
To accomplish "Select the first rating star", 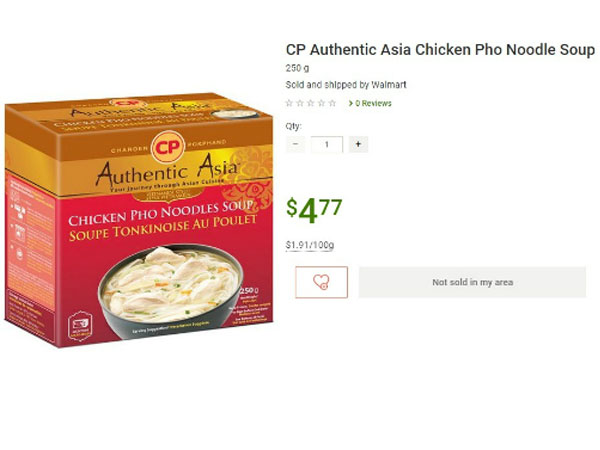I will click(289, 103).
